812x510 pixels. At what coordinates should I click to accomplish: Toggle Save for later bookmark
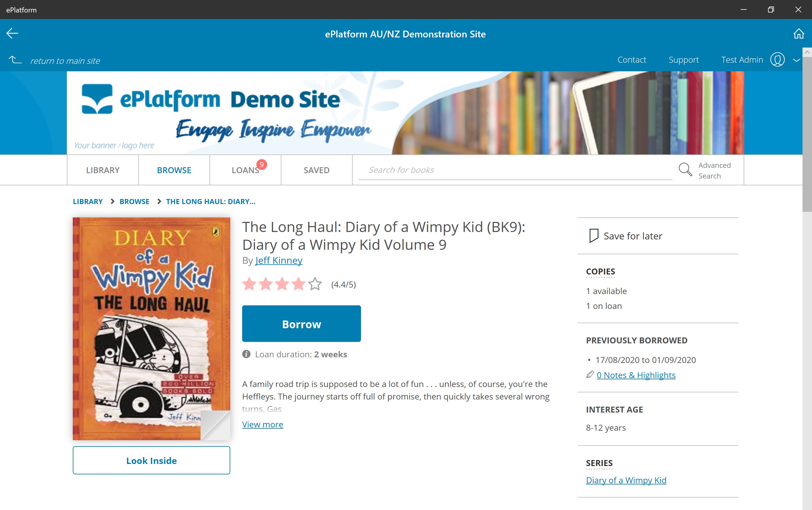coord(594,236)
